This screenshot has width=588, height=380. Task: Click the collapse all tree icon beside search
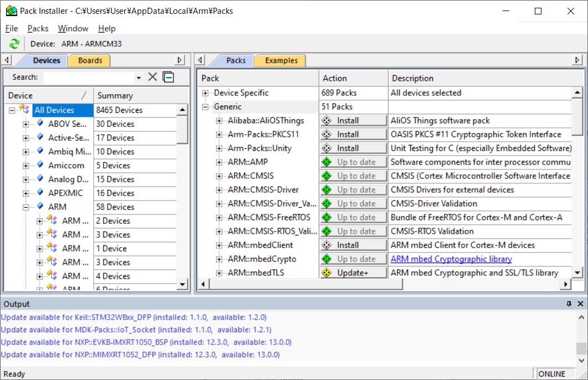[x=168, y=77]
